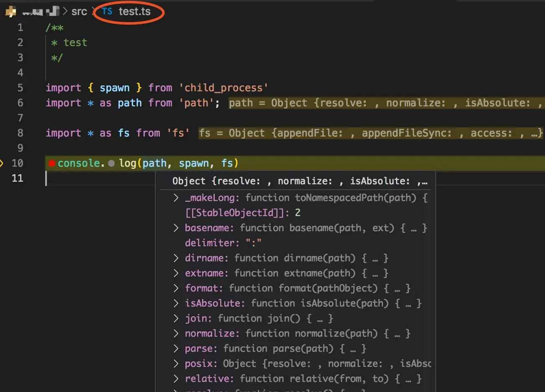Click the inline fs = Object debug value
Screen dimensions: 545x392
tap(368, 133)
